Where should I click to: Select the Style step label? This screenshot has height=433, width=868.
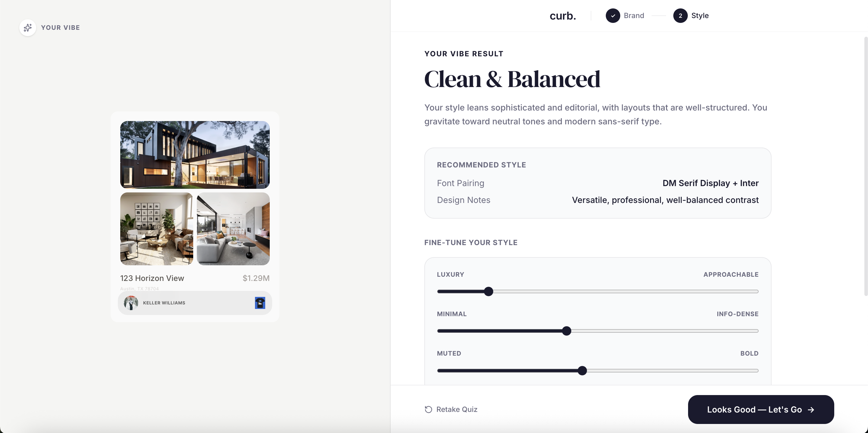tap(700, 16)
